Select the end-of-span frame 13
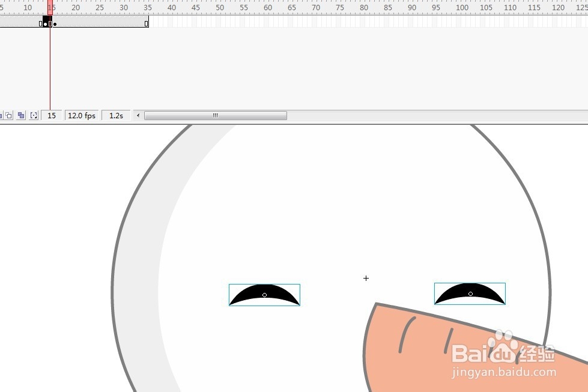 pyautogui.click(x=40, y=22)
